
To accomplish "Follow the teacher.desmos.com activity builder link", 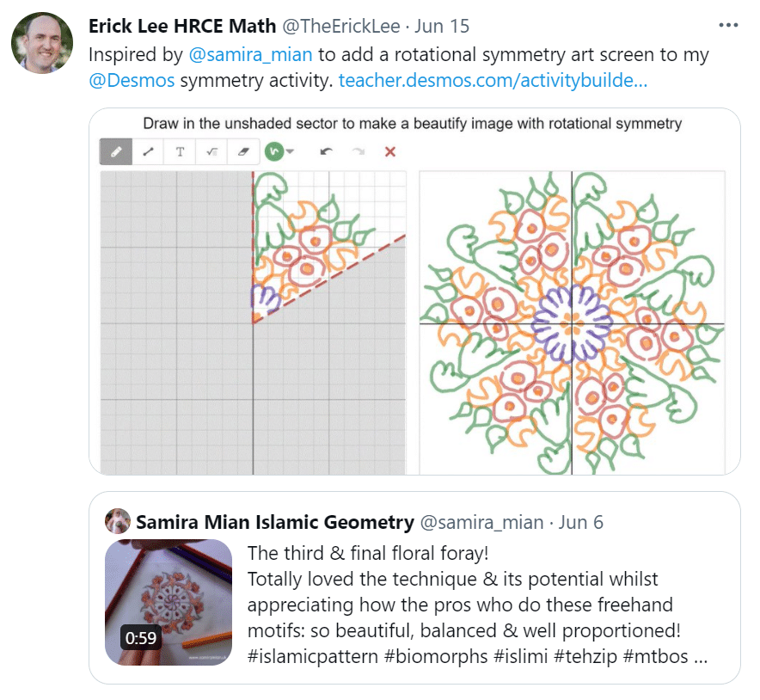I will [493, 80].
